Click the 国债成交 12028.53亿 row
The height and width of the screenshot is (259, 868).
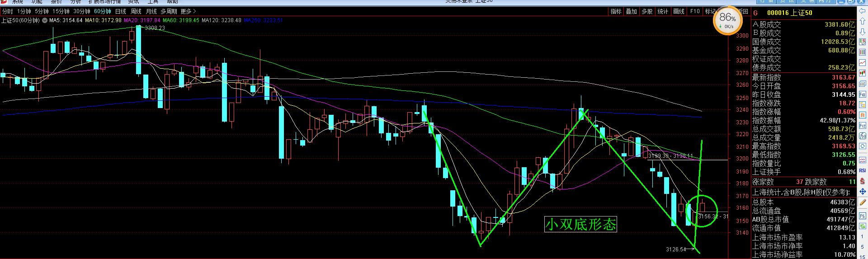coord(804,42)
